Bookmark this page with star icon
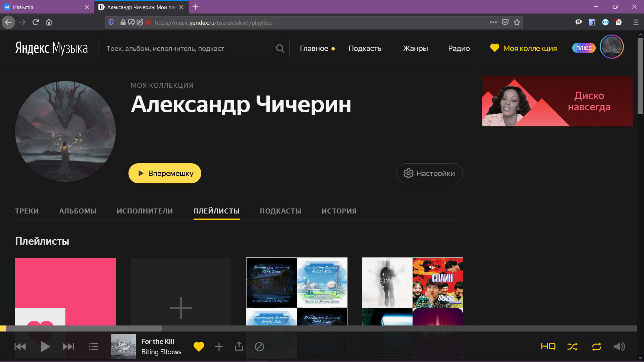The height and width of the screenshot is (362, 644). (517, 22)
